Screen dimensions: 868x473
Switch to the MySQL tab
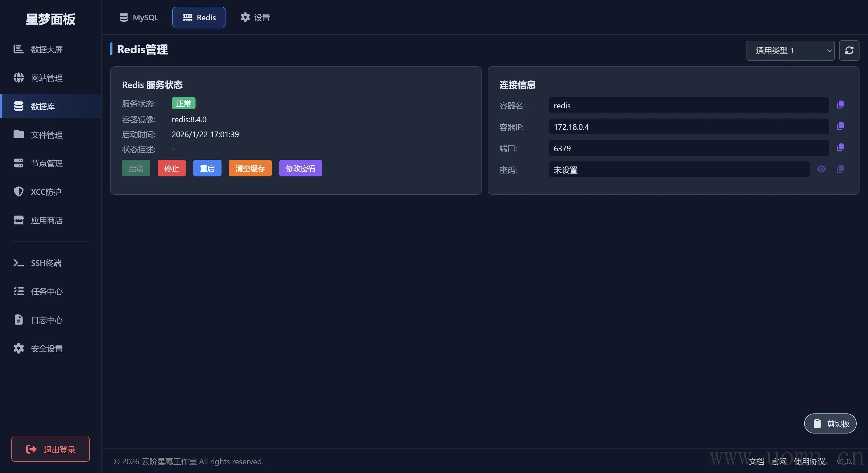pyautogui.click(x=139, y=17)
